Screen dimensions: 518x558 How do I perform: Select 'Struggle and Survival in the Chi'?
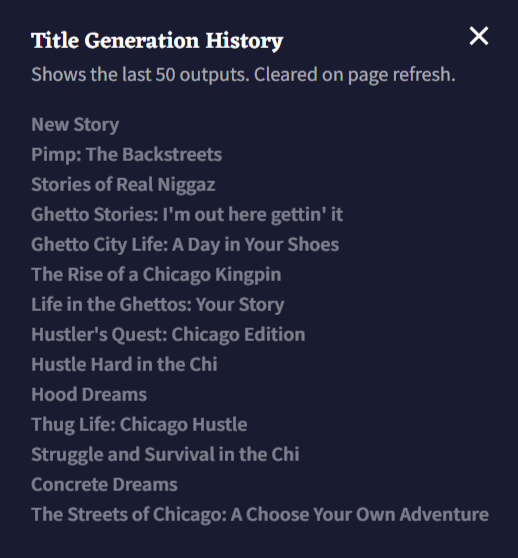pyautogui.click(x=165, y=454)
